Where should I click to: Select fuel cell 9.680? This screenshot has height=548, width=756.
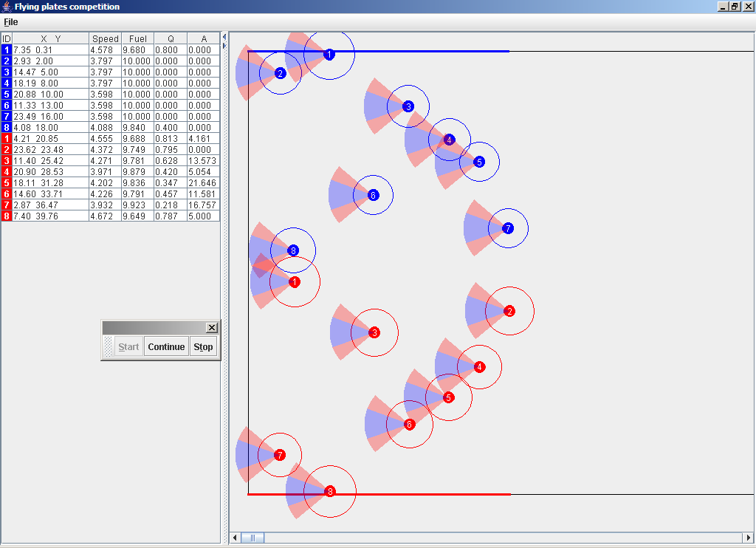coord(137,49)
